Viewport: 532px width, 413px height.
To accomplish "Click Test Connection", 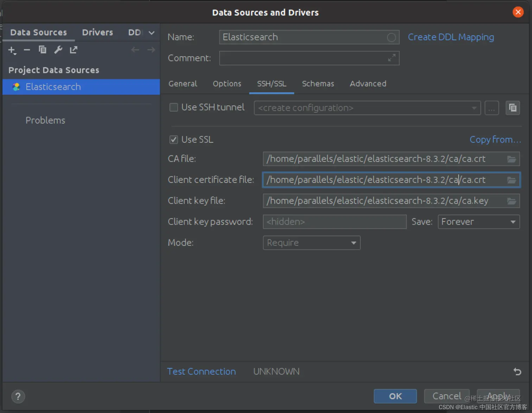I will (201, 371).
